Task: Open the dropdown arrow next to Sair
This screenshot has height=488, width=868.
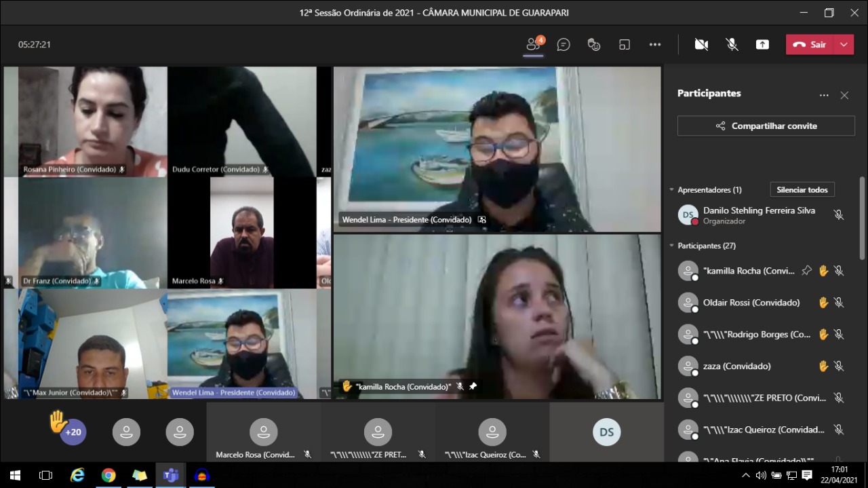Action: pos(844,45)
